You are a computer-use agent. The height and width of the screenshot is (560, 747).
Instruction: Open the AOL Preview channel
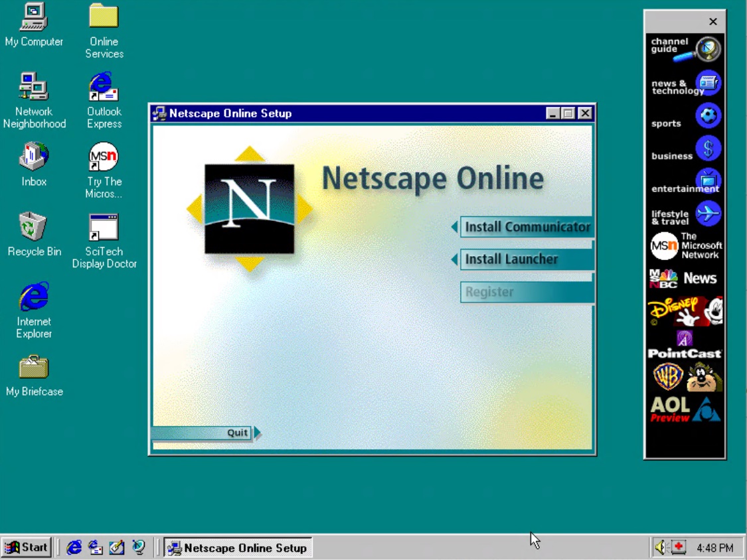[x=685, y=409]
